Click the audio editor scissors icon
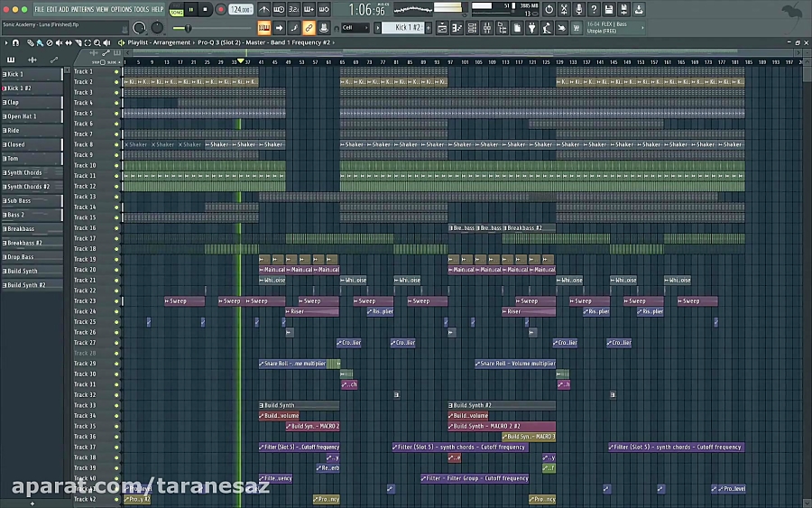 tap(563, 9)
